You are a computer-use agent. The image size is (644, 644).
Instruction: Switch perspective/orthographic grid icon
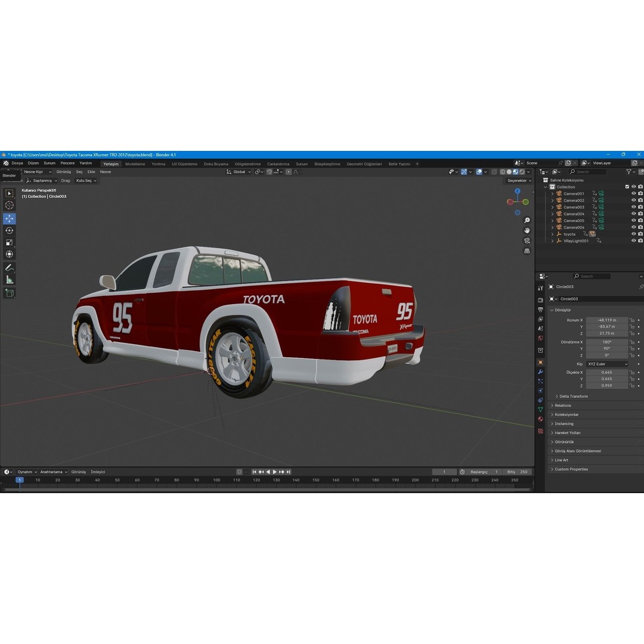click(x=527, y=250)
